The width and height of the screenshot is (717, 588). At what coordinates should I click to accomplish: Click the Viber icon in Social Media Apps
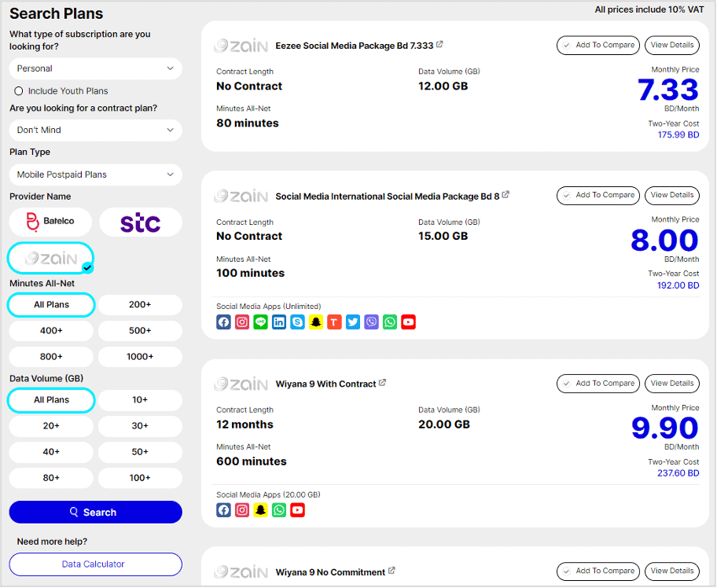pos(371,322)
